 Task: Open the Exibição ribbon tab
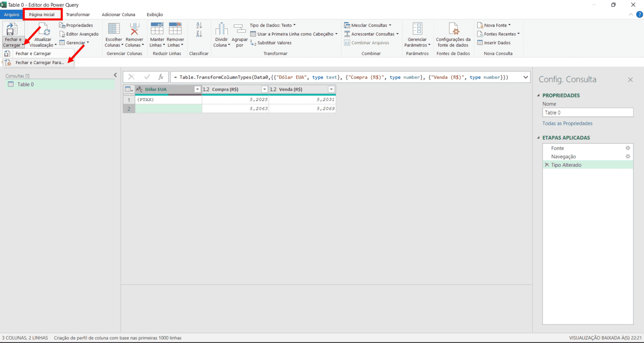pyautogui.click(x=155, y=14)
